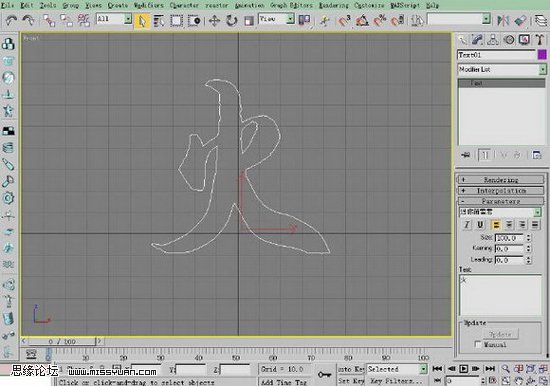Expand the Interpolation rollout
Screen dimensions: 550x386
[501, 191]
